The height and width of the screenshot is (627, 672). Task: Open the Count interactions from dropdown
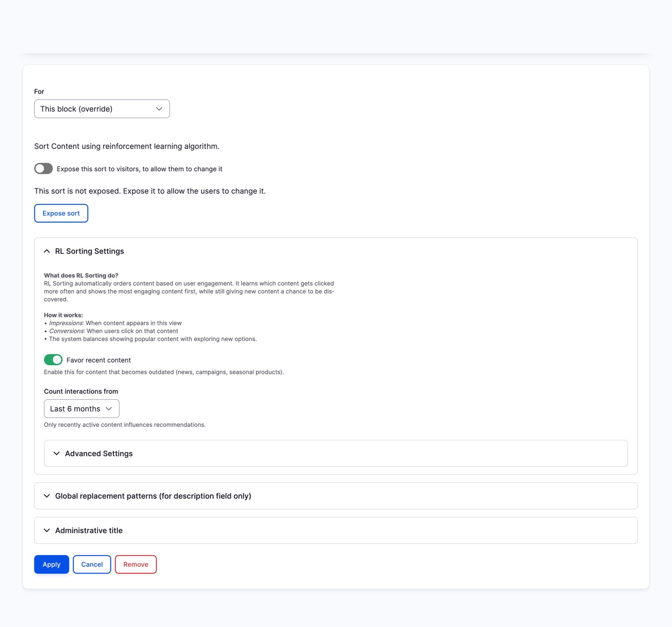point(82,409)
